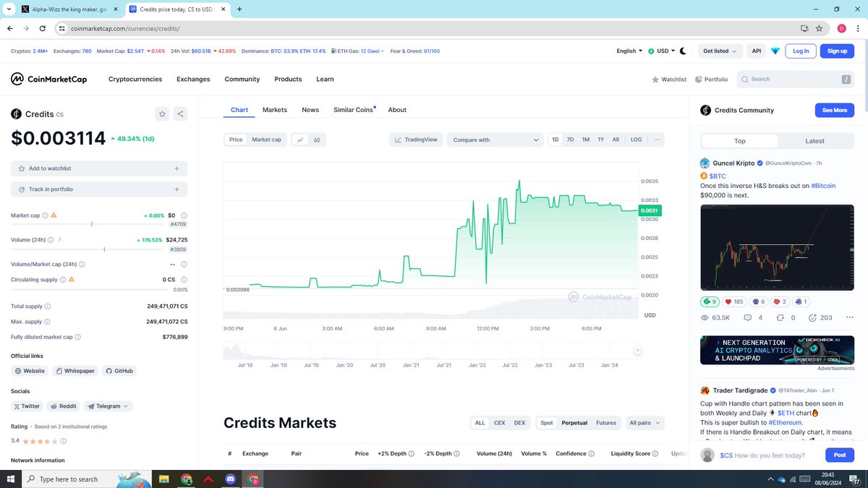This screenshot has height=488, width=868.
Task: Click Market cap info icon
Action: [45, 215]
